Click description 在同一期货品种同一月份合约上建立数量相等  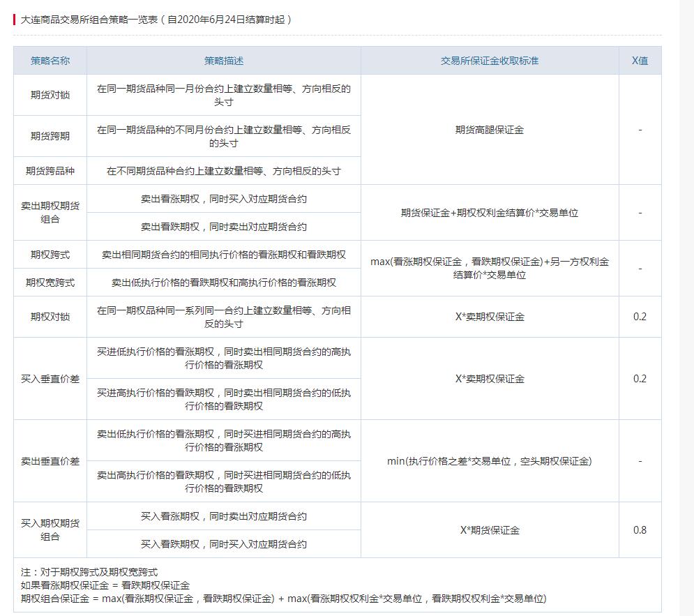coord(223,95)
